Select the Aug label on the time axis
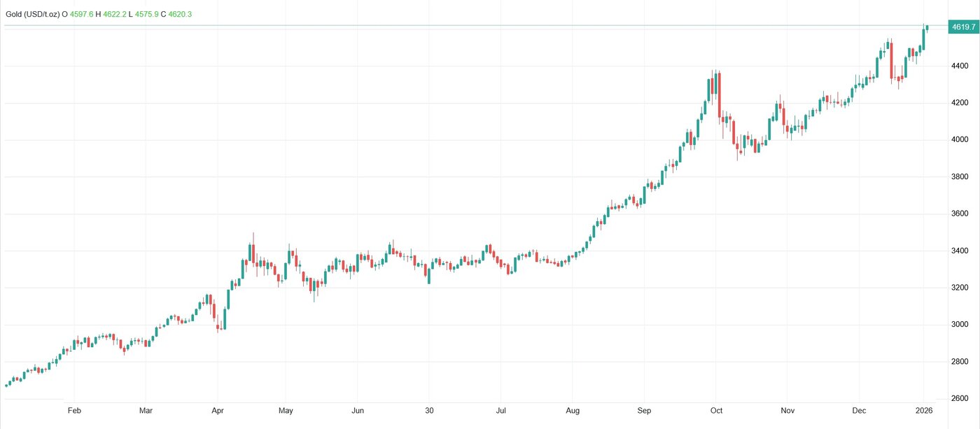 pos(573,411)
